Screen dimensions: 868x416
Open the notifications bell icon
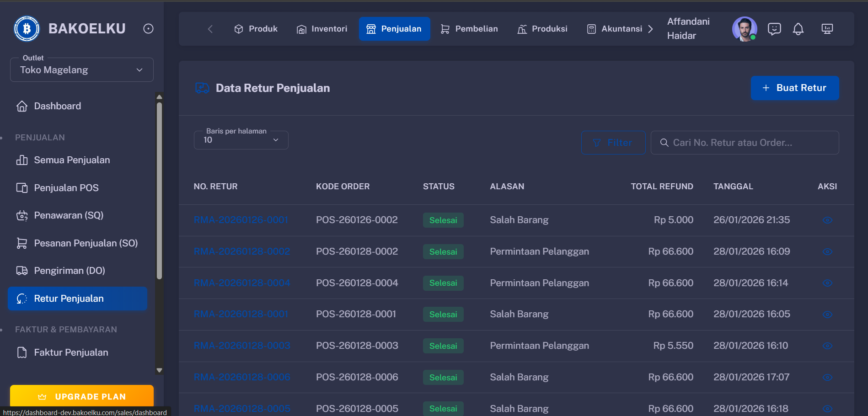[798, 29]
